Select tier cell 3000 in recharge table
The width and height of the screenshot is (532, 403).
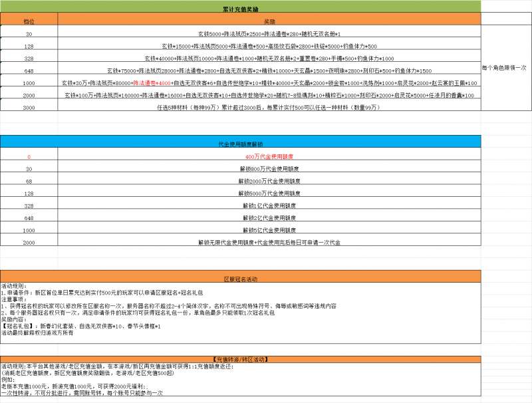coord(29,107)
